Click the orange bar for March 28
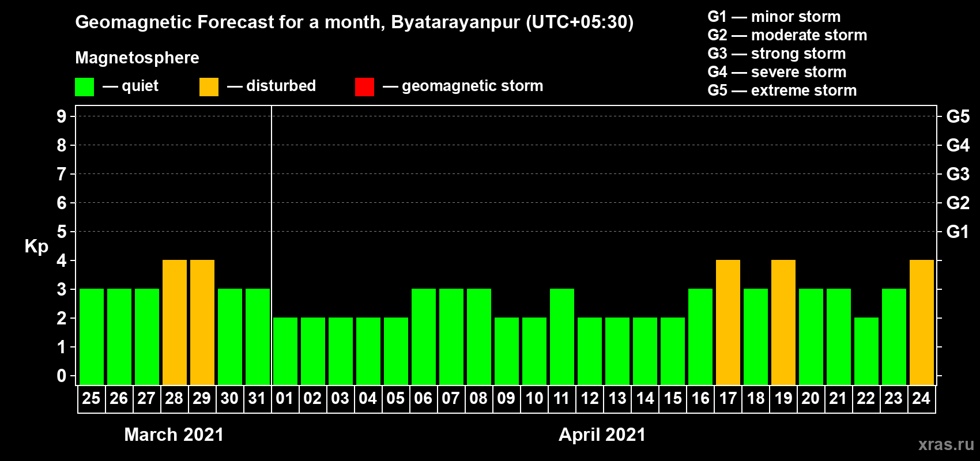The image size is (980, 461). pos(175,322)
